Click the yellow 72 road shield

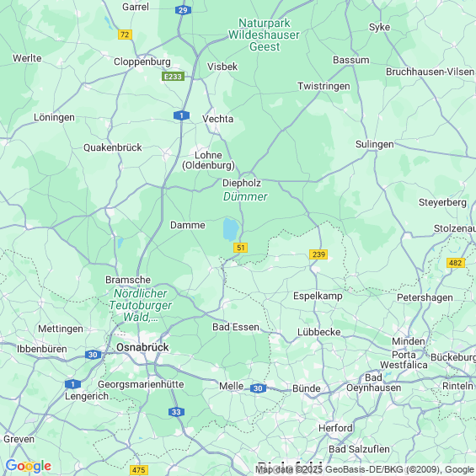pos(125,35)
